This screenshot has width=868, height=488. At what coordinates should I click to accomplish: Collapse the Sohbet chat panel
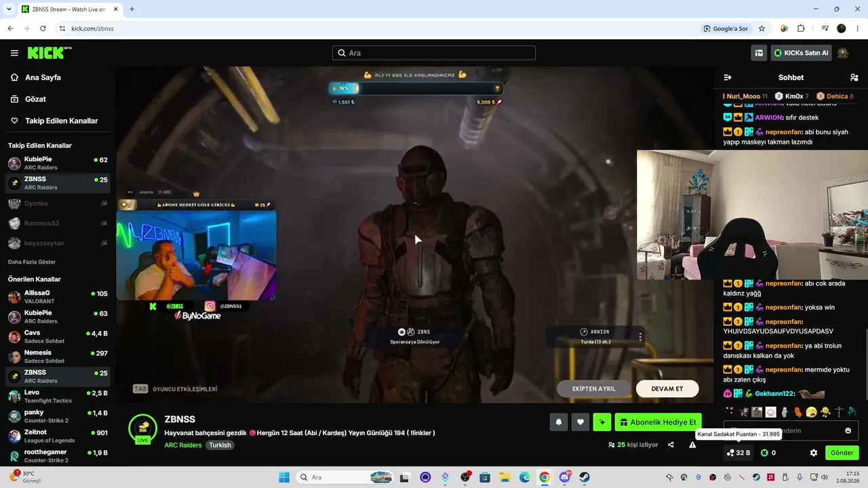728,77
